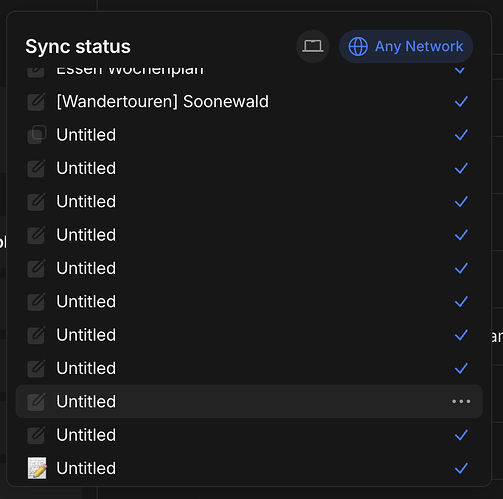
Task: Click the page icon on the highlighted Untitled row
Action: pos(36,402)
